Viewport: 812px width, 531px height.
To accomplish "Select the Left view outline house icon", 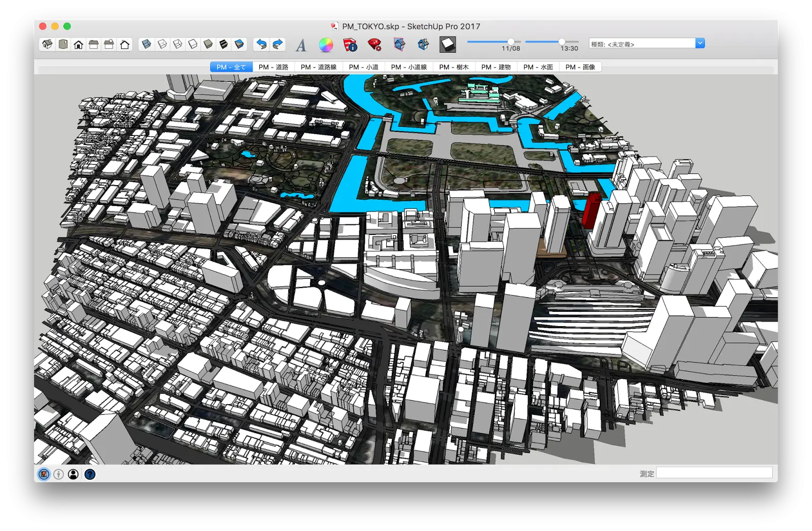I will point(124,45).
